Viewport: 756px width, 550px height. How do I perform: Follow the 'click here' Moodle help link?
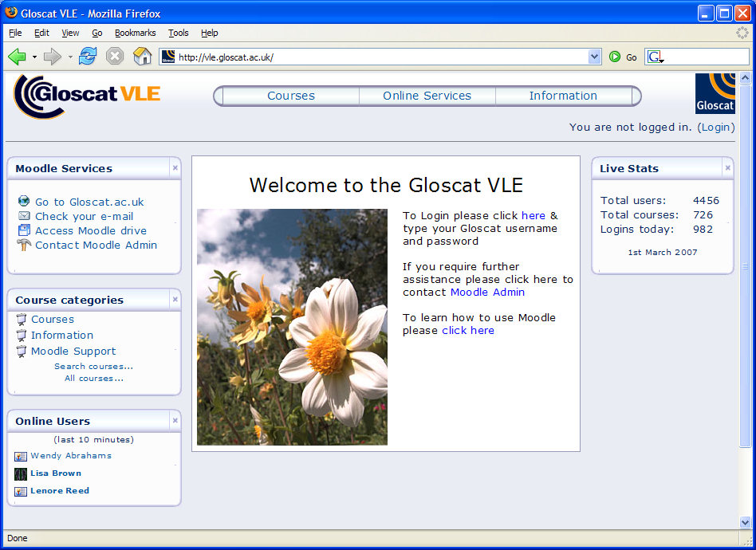pos(468,330)
